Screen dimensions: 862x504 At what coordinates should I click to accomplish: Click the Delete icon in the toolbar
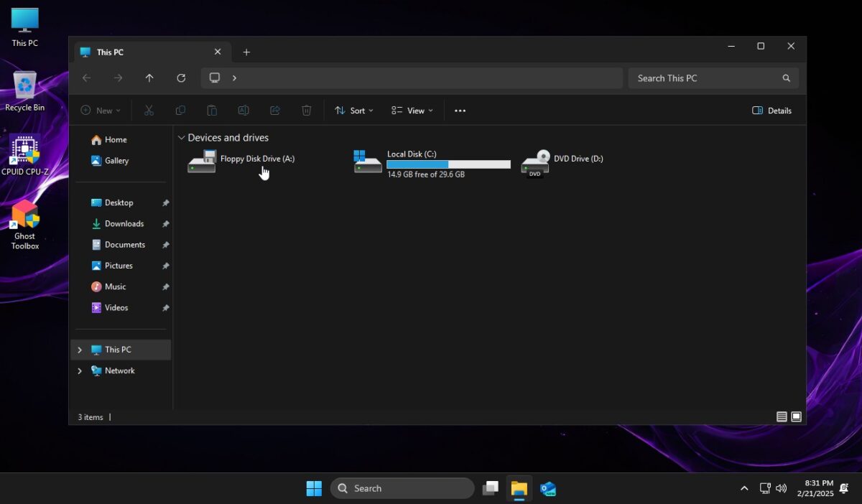[307, 110]
